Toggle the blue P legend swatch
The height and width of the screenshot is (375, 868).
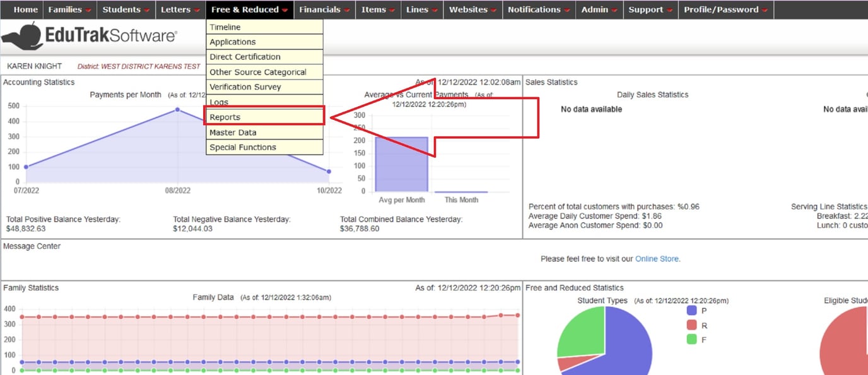click(x=691, y=311)
